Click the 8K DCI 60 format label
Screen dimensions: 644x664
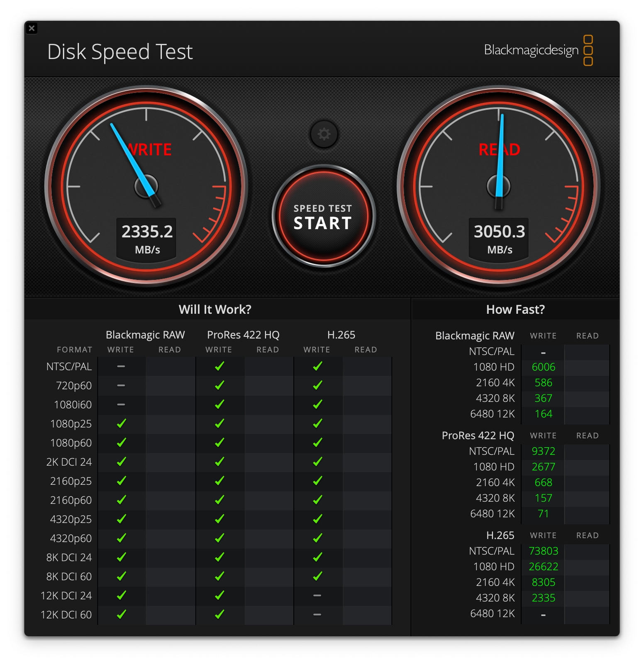[x=69, y=576]
